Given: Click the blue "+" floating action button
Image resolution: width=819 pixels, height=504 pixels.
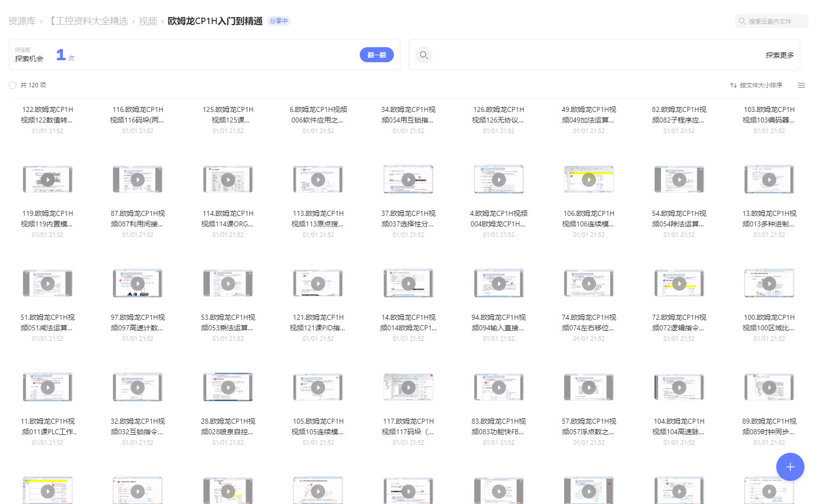Looking at the screenshot, I should [x=790, y=467].
